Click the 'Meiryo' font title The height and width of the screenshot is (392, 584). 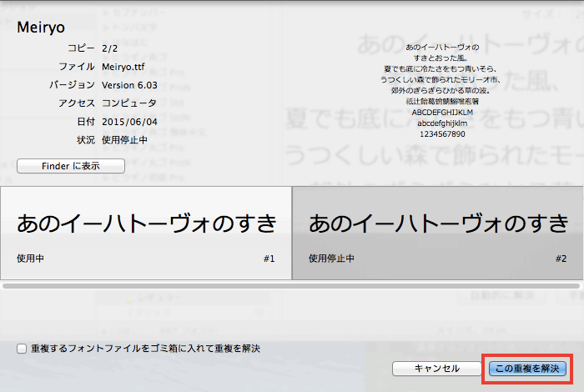pyautogui.click(x=41, y=28)
